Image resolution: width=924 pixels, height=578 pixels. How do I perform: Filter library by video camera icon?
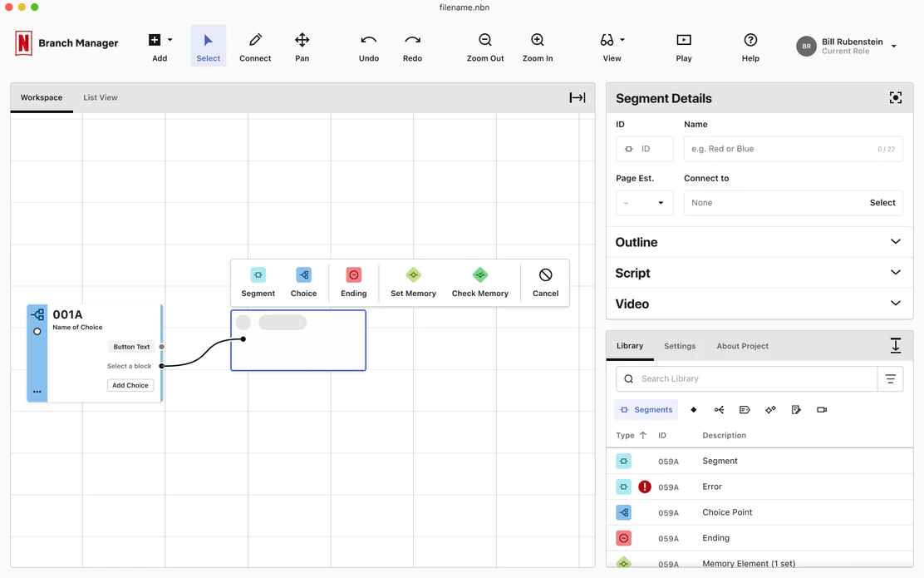(822, 409)
